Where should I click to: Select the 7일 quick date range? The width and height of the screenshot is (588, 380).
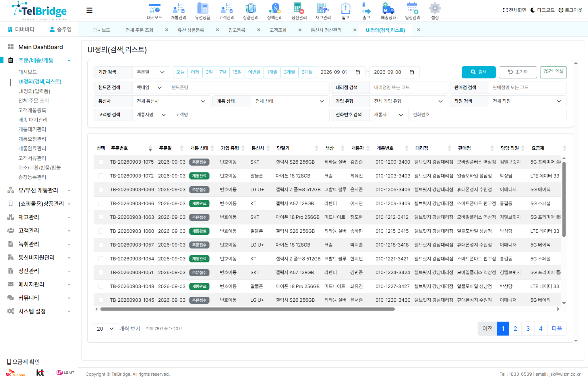point(223,72)
